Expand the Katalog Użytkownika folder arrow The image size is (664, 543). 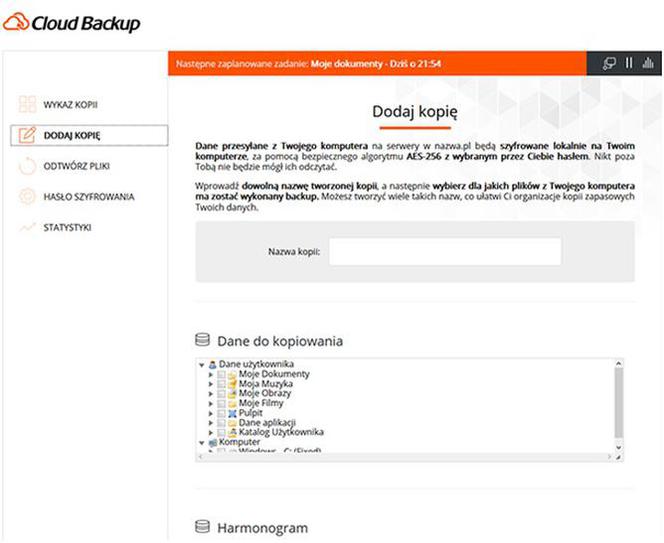point(211,432)
